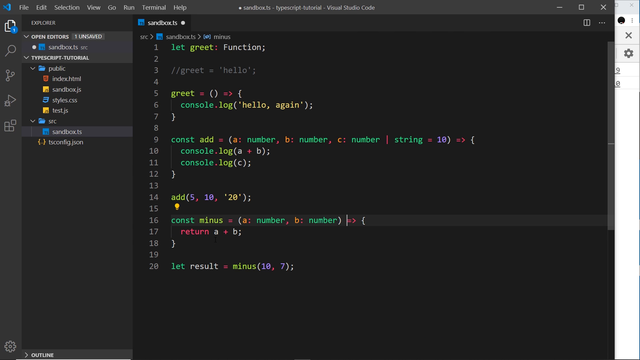
Task: Open styles.css in the explorer
Action: tap(64, 100)
